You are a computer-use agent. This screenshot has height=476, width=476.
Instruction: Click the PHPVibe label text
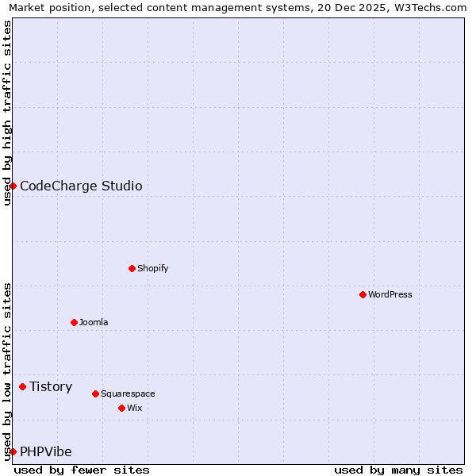tap(46, 452)
